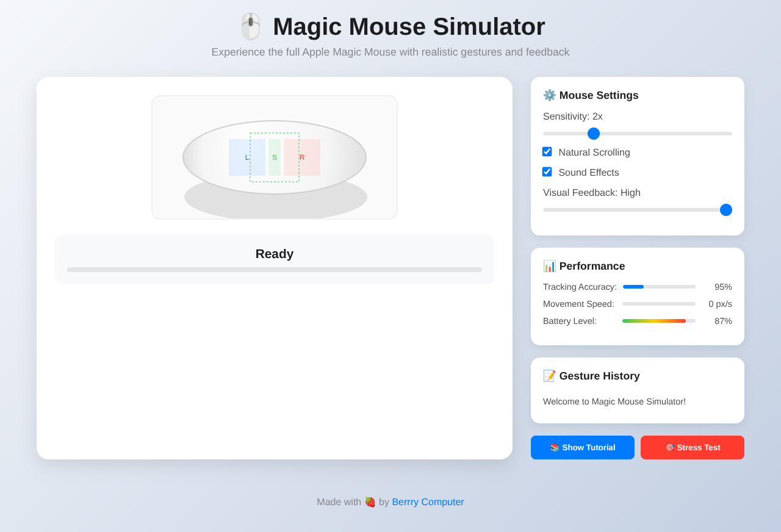This screenshot has height=532, width=781.
Task: Click the memo icon next to Gesture History
Action: [x=549, y=376]
